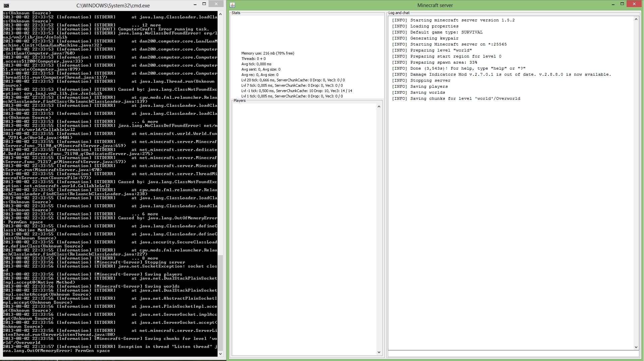The height and width of the screenshot is (361, 644).
Task: Click the Log and chat scroll down arrow
Action: tap(636, 347)
